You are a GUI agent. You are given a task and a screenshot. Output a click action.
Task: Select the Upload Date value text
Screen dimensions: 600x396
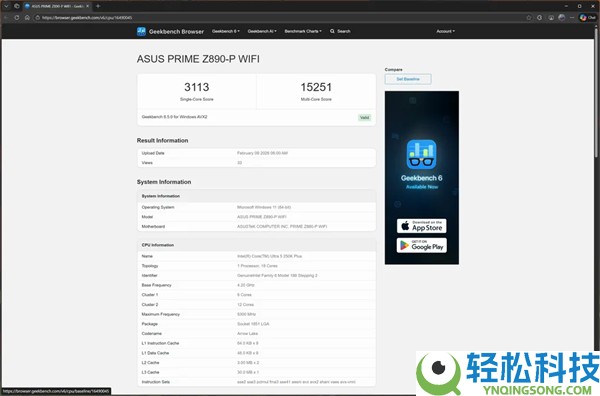(262, 153)
